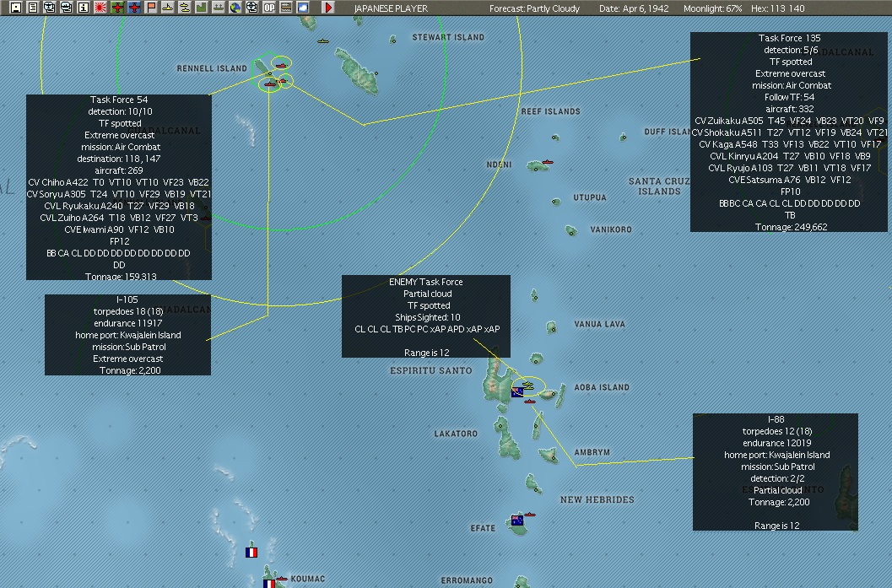Click the single yellow ship toolbar icon
The width and height of the screenshot is (892, 588).
pos(168,8)
